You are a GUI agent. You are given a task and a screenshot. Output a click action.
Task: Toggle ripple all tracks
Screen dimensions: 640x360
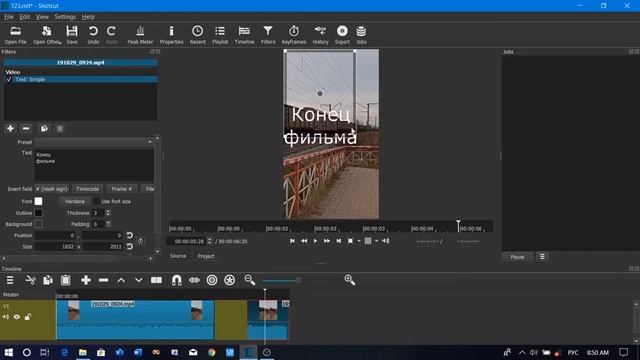point(229,280)
